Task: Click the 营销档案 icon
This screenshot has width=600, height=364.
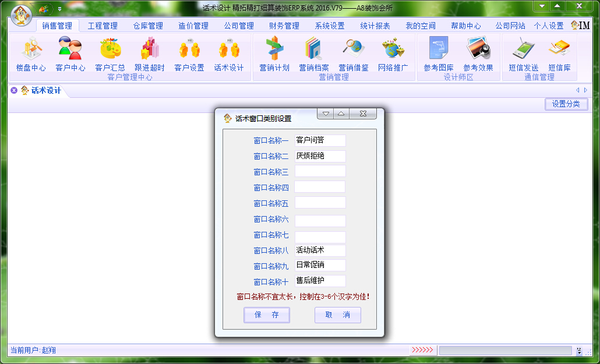Action: (314, 54)
